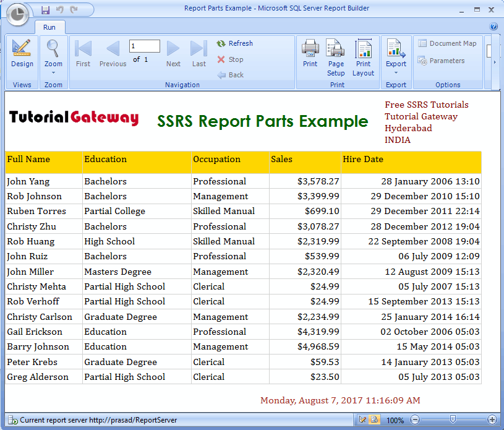This screenshot has height=430, width=504.
Task: Switch to design mode in status bar
Action: pyautogui.click(x=363, y=419)
